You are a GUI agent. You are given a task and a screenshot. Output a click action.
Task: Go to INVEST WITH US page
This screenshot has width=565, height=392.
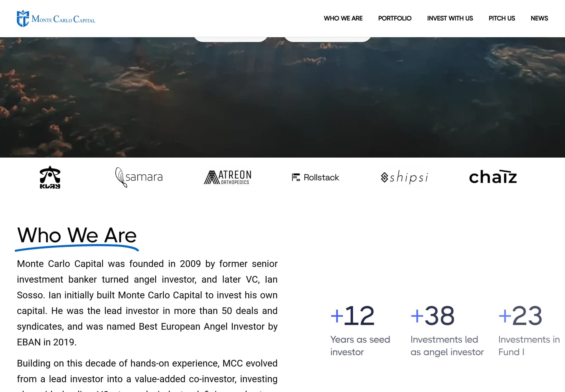pos(450,18)
